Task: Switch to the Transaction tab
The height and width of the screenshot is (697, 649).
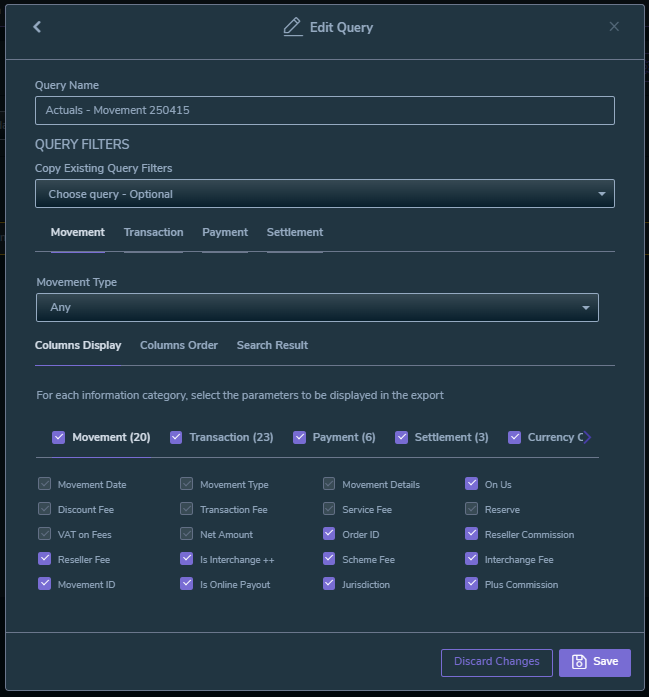Action: [x=153, y=232]
